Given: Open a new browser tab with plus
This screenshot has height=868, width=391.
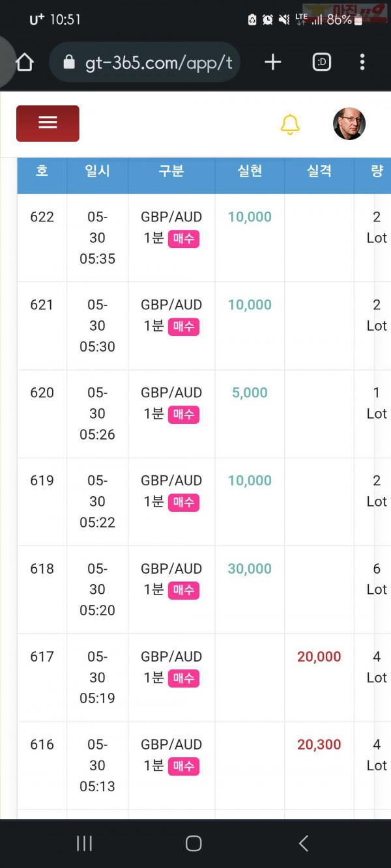Looking at the screenshot, I should point(273,63).
